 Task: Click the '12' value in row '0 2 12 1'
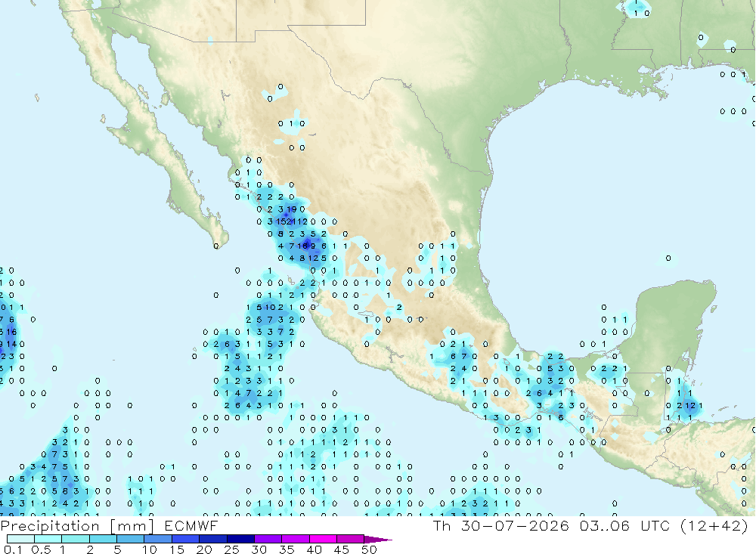690,406
